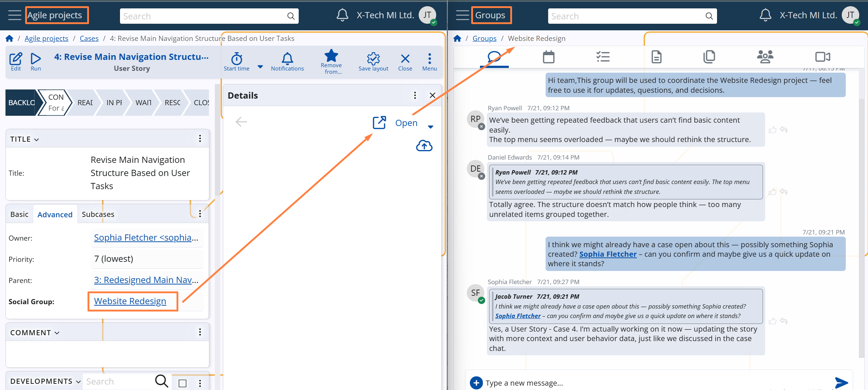
Task: Click the Save layout icon
Action: point(373,58)
